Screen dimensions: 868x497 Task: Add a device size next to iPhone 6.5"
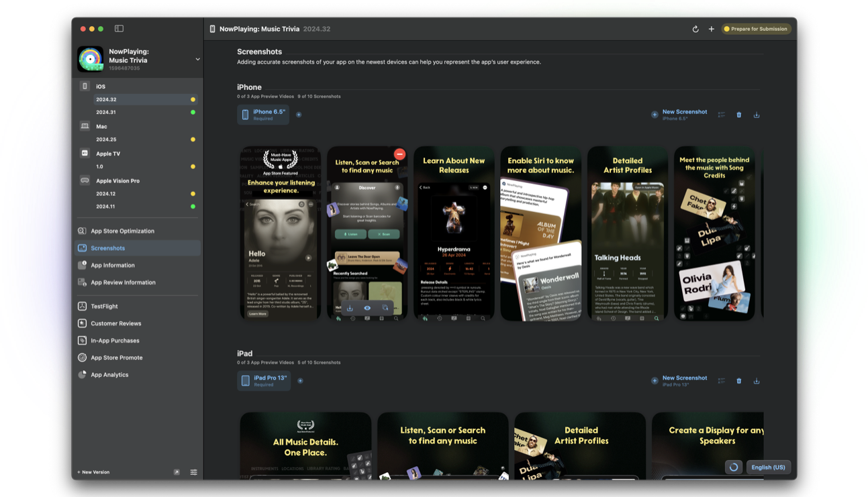coord(299,115)
